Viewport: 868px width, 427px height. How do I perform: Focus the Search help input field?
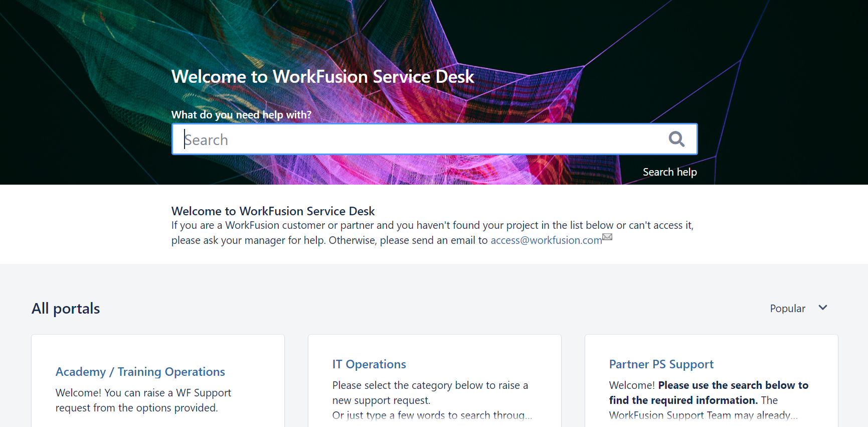[434, 139]
